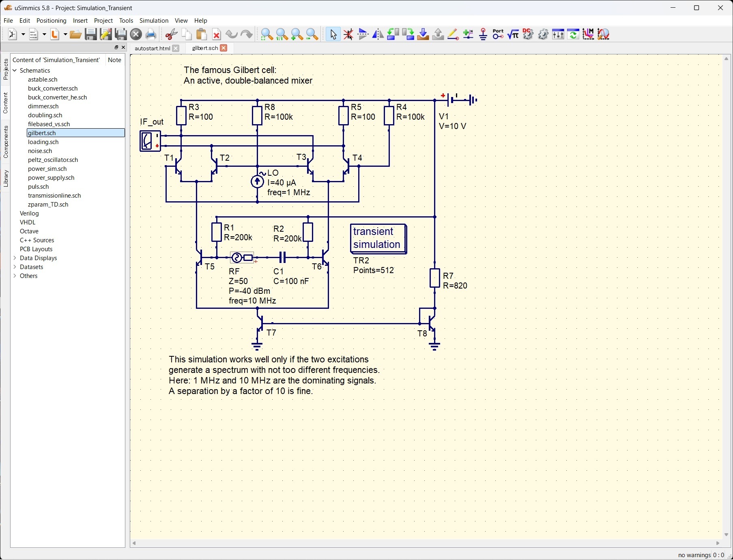Viewport: 733px width, 560px height.
Task: Select the Wire drawing pencil tool
Action: (453, 34)
